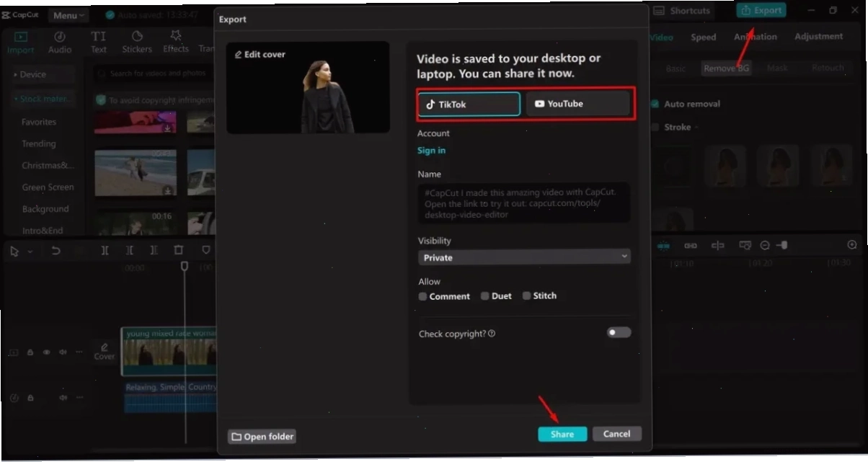Screen dimensions: 868x462
Task: Enable the Stroke checkbox in main window
Action: point(655,127)
